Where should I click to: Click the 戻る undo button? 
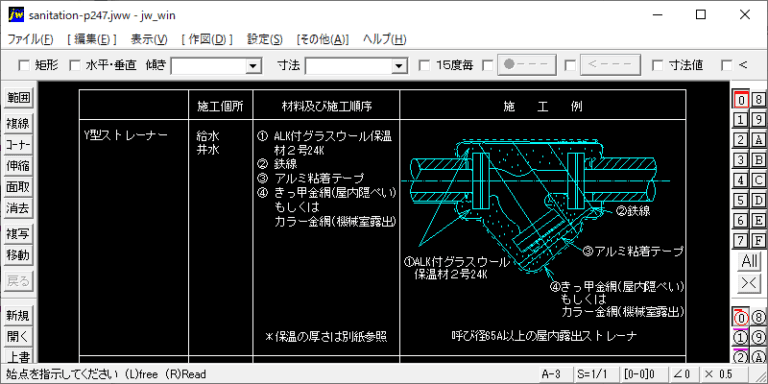click(x=18, y=282)
